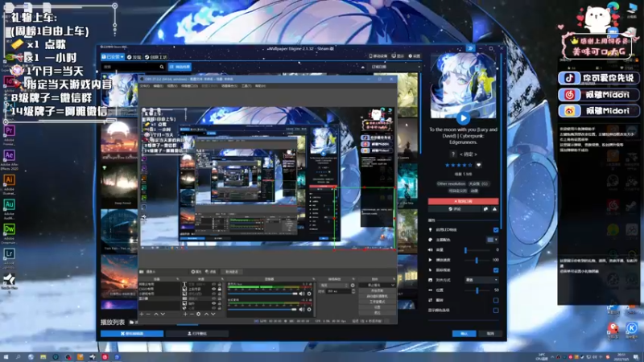Switch to the Discover tab in Wallpaper Engine
The width and height of the screenshot is (644, 362).
click(134, 57)
